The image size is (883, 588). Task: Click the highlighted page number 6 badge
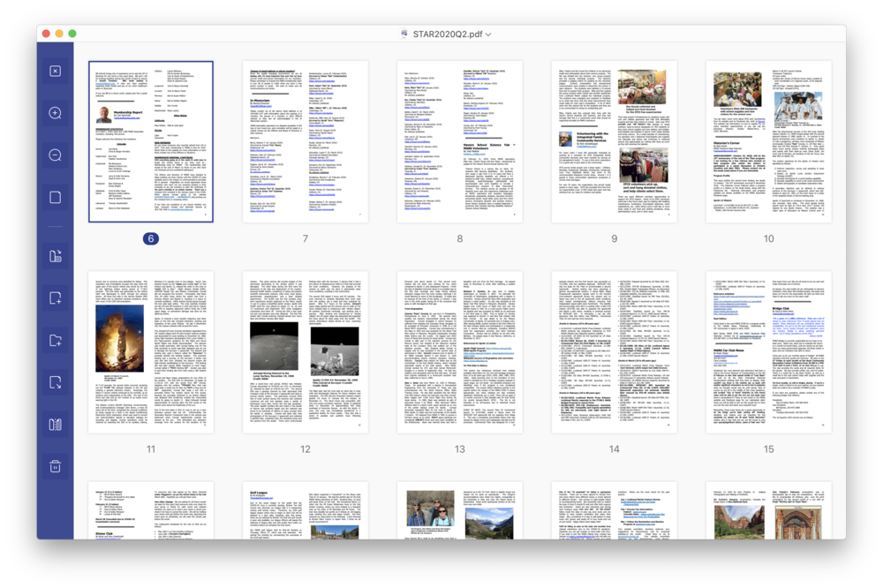pyautogui.click(x=151, y=238)
